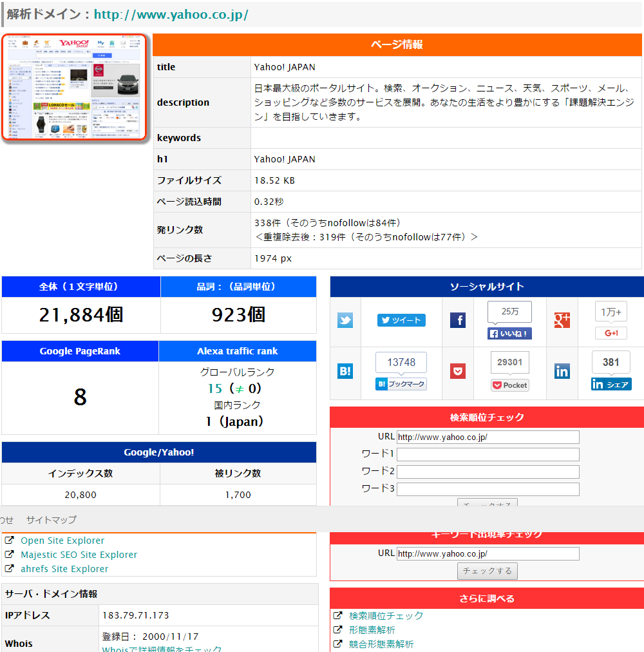
Task: Click the Pocket save button
Action: click(509, 385)
